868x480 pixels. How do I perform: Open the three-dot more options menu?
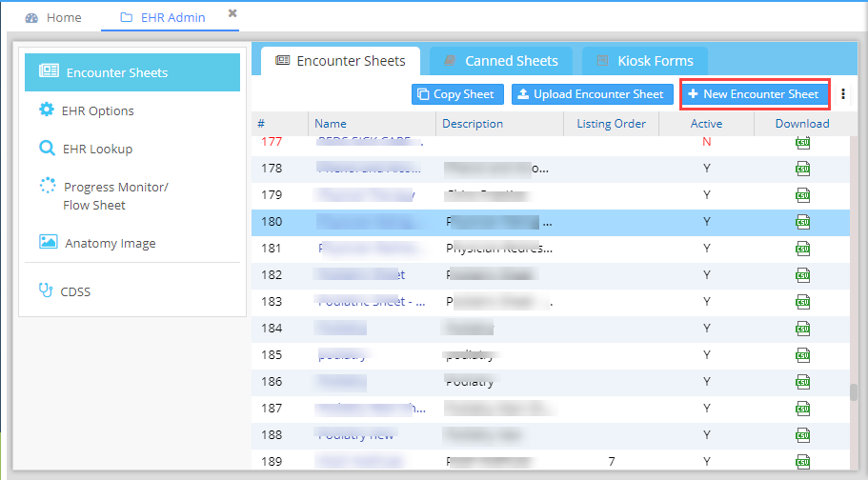pyautogui.click(x=843, y=94)
